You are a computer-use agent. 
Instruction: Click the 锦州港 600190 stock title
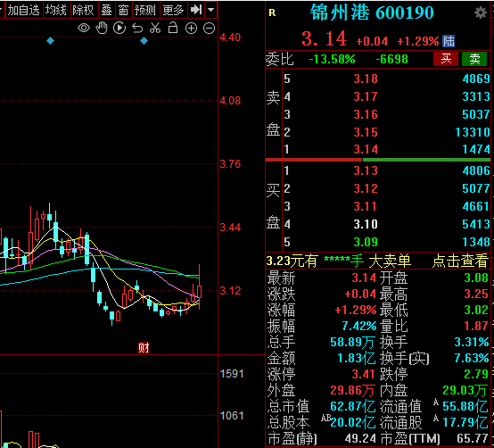372,12
